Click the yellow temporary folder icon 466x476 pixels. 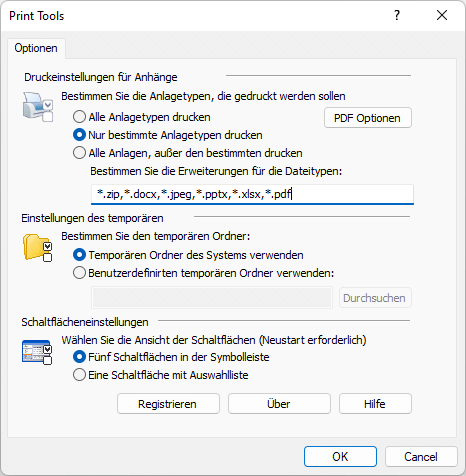point(37,248)
